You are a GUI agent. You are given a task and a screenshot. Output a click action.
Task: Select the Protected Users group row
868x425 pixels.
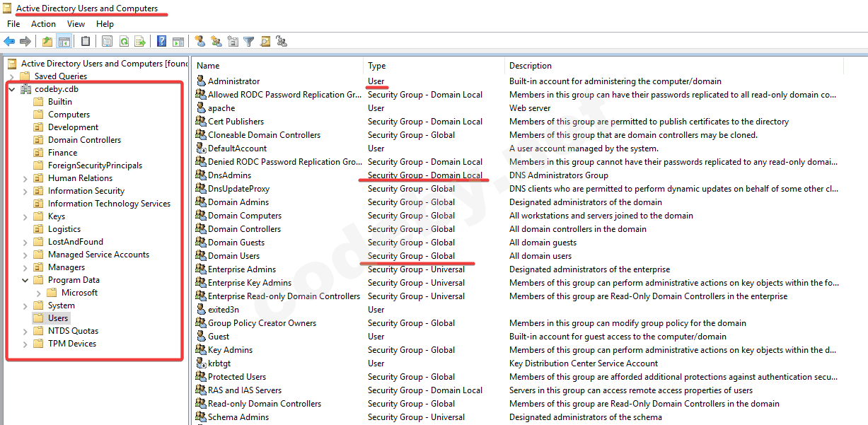tap(519, 377)
